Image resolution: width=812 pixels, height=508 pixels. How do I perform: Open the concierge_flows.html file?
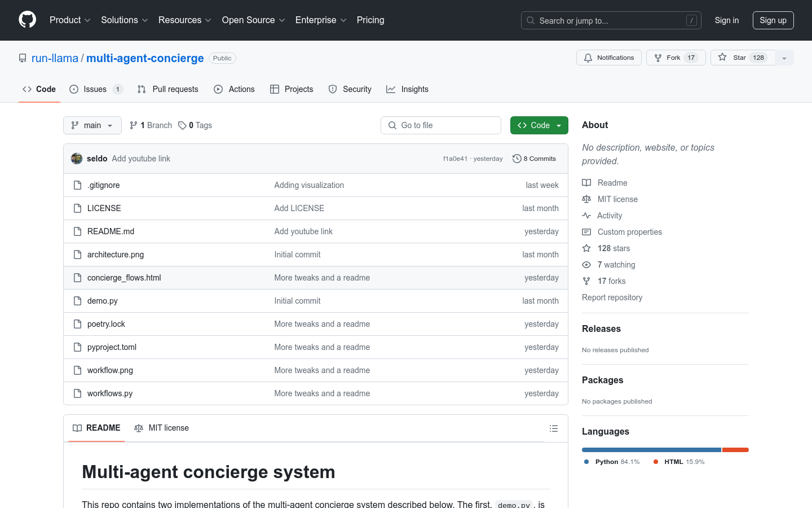124,278
